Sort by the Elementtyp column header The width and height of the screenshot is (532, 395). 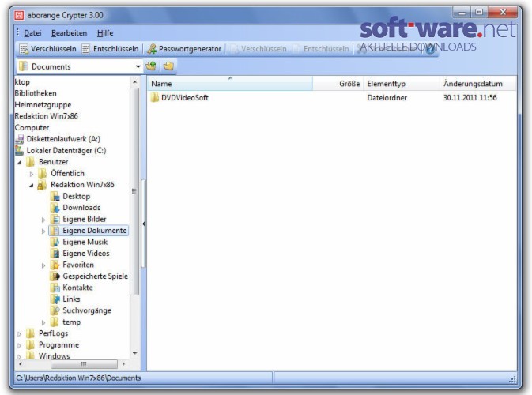(x=401, y=84)
